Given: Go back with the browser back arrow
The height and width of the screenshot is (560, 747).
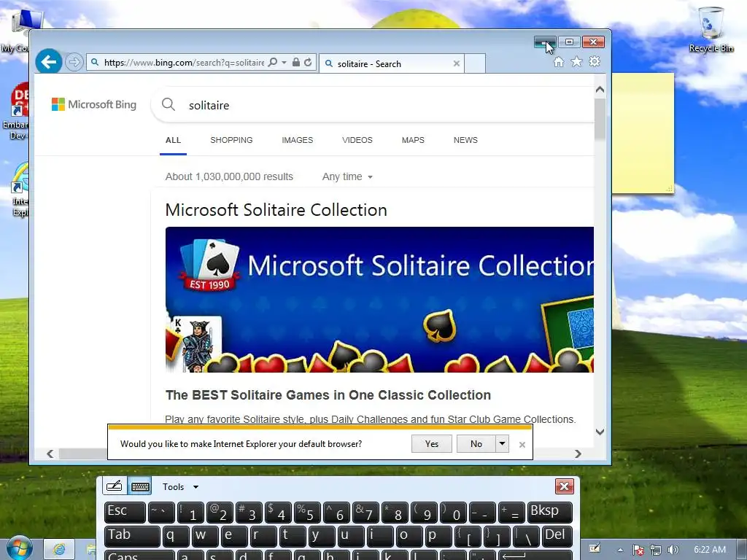Looking at the screenshot, I should pyautogui.click(x=49, y=61).
